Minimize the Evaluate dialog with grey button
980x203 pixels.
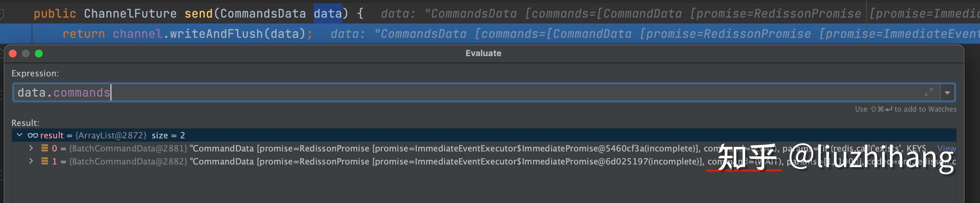click(26, 53)
